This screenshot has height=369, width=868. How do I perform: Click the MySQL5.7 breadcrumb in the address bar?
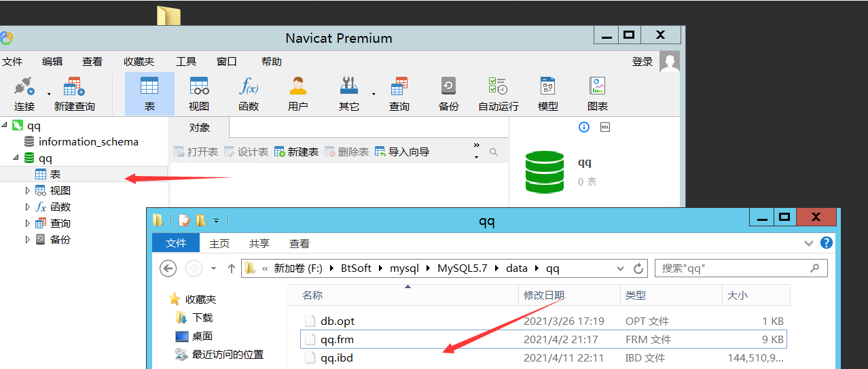463,268
